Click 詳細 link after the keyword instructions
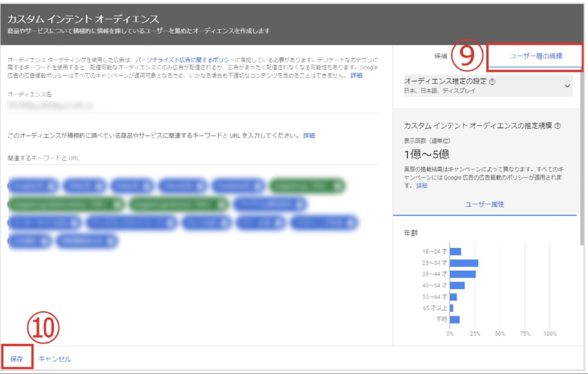The width and height of the screenshot is (588, 374). (309, 136)
